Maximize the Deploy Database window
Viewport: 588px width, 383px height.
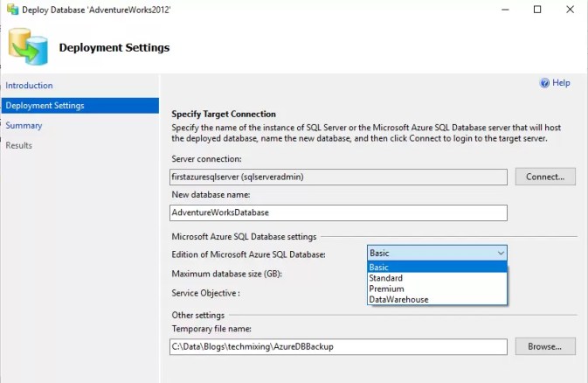point(537,10)
